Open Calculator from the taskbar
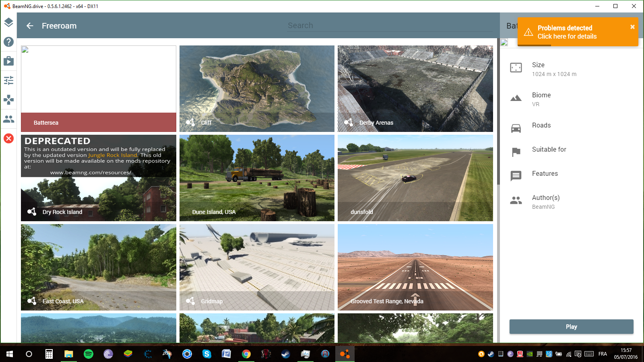 (49, 354)
